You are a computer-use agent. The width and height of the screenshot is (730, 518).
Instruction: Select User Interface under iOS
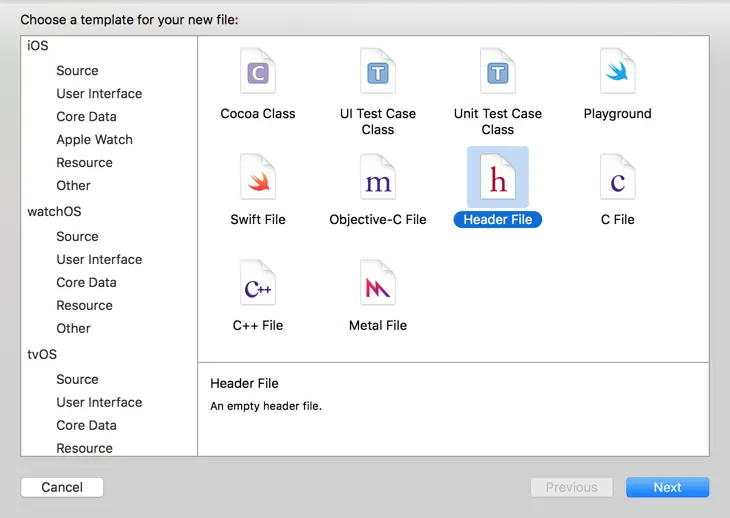coord(99,94)
